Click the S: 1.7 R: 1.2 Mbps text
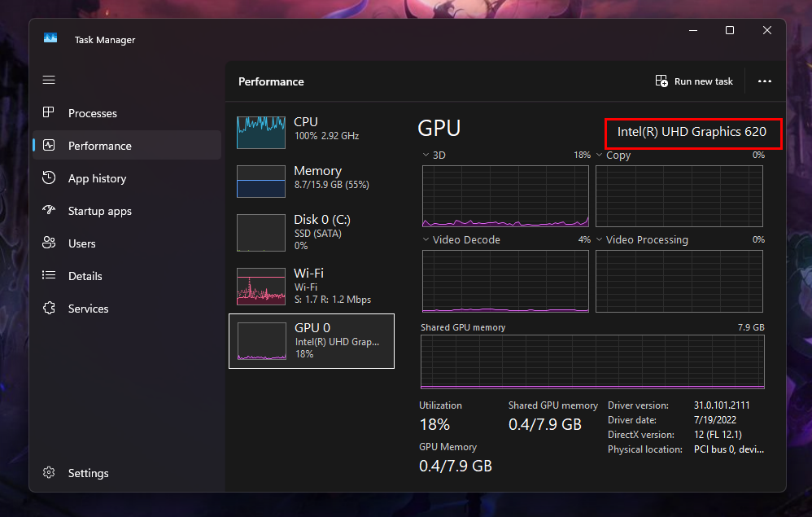Screen dimensions: 812x517 pyautogui.click(x=333, y=300)
